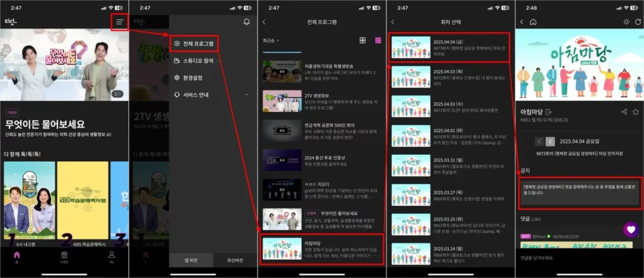Tap the 공지 notice about 행복한 금요일 쌍쌍파티

[579, 193]
